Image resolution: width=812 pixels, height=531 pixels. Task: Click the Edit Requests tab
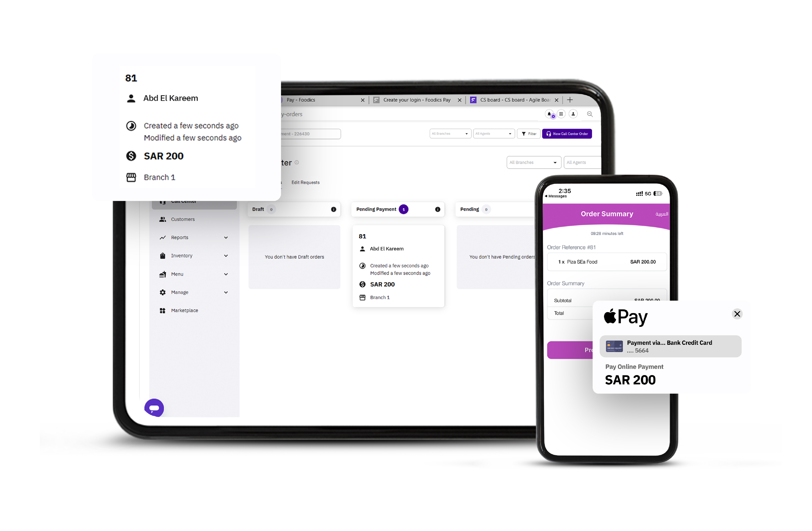306,182
